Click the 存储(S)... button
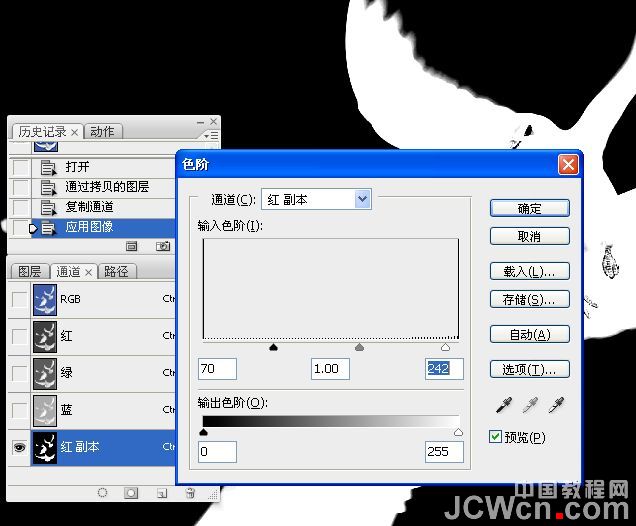636x526 pixels. pos(530,299)
